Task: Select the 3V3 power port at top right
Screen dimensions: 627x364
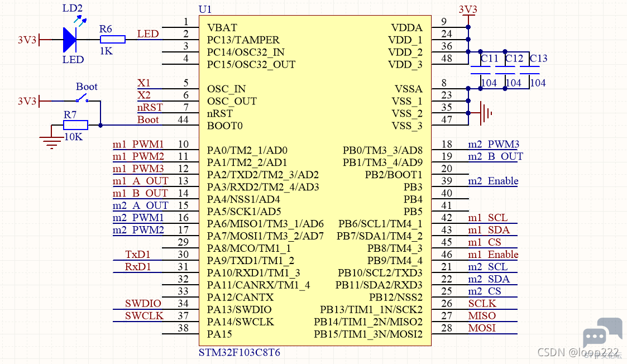Action: click(x=468, y=10)
